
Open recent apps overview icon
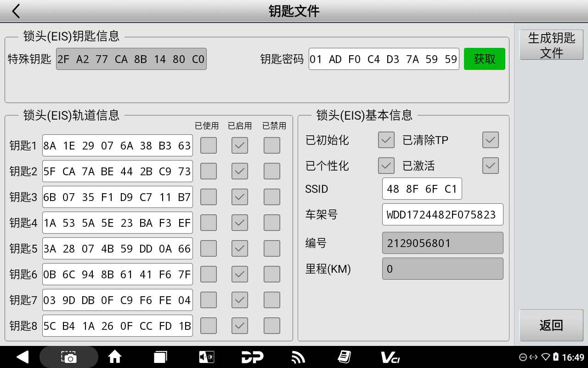coord(161,357)
